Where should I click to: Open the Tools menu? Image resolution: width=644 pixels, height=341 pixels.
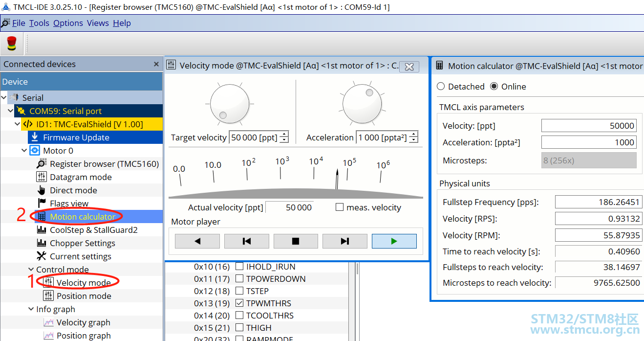pos(39,23)
